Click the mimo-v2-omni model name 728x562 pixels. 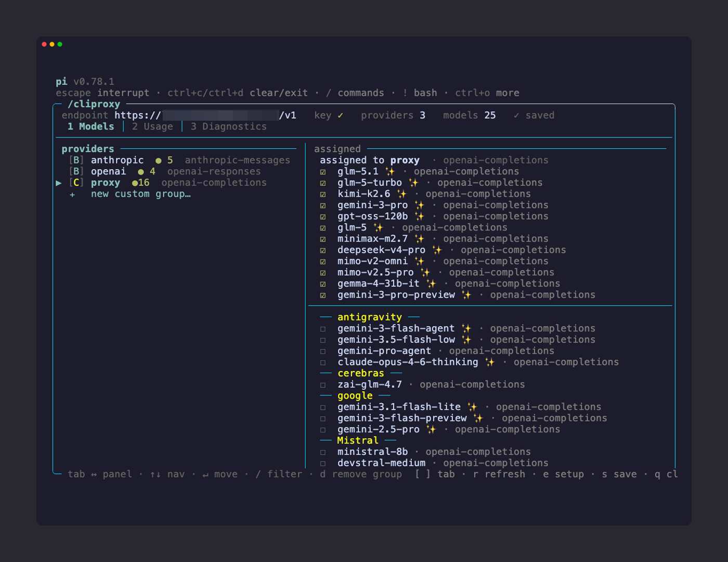click(x=373, y=261)
